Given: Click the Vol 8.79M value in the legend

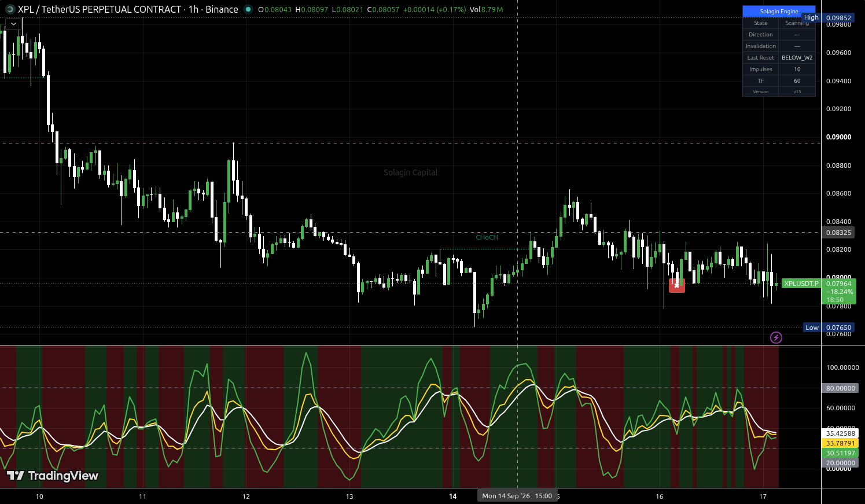Looking at the screenshot, I should (x=486, y=10).
